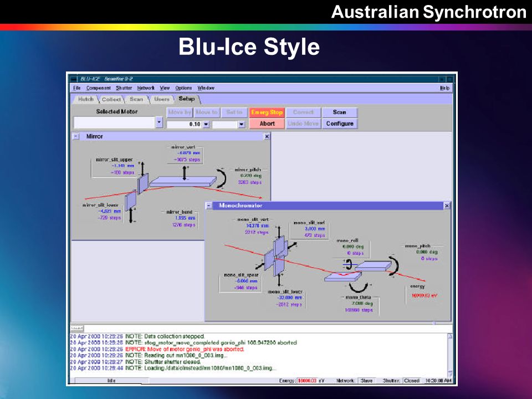Viewport: 532px width, 399px height.
Task: Click the Selected Motor input field
Action: 114,122
